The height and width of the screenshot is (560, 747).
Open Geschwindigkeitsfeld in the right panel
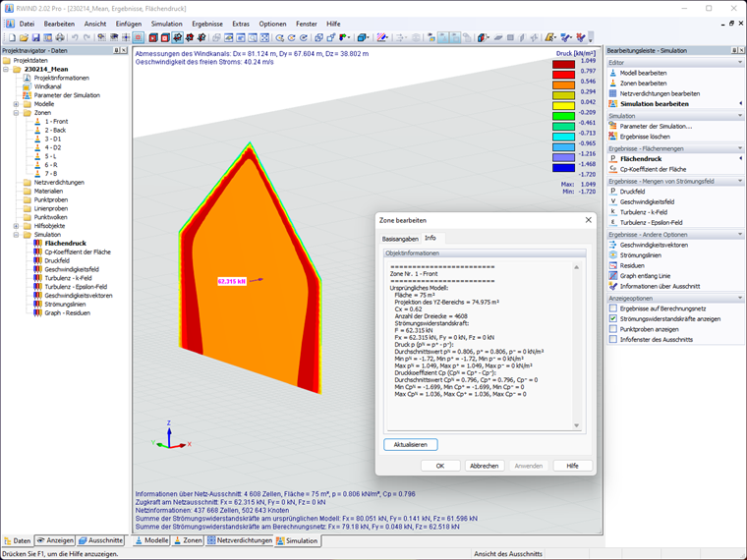click(647, 202)
